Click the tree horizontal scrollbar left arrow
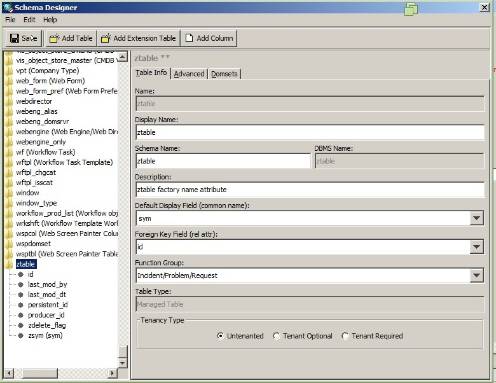The height and width of the screenshot is (383, 496). 9,373
